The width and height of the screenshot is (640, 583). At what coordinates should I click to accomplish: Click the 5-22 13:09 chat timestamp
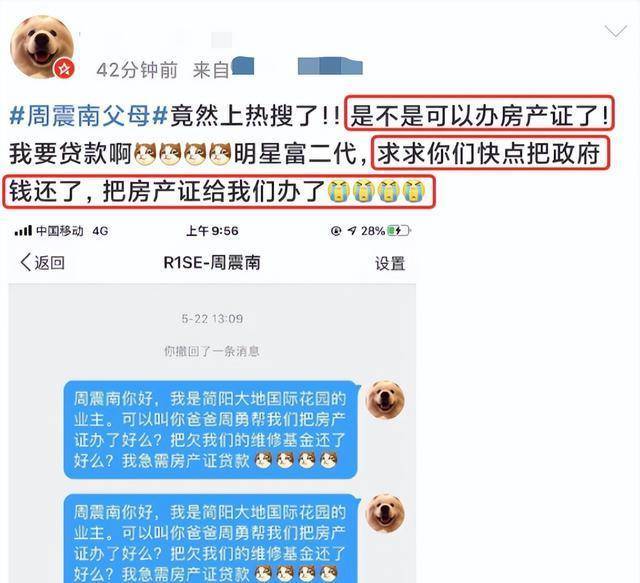[x=212, y=318]
